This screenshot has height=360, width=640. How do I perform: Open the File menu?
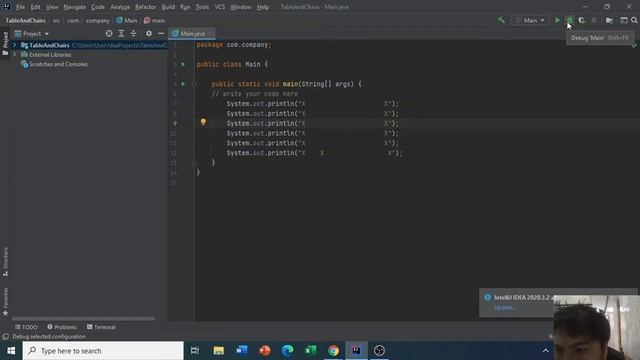(20, 7)
